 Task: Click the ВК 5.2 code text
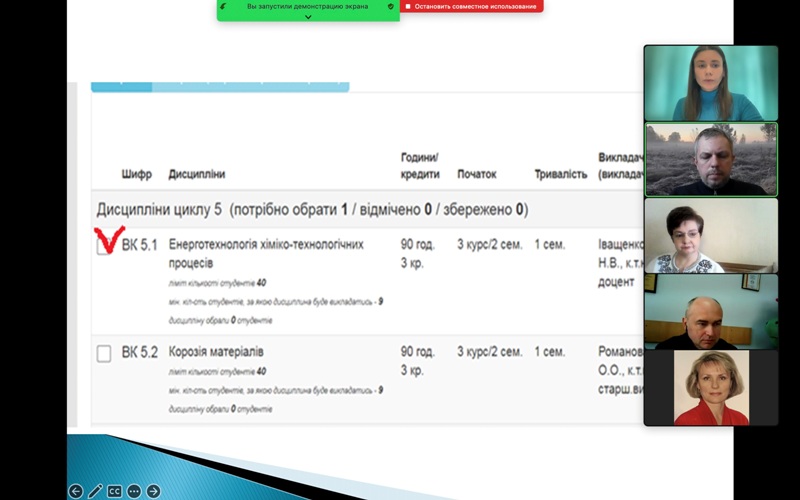(x=139, y=353)
